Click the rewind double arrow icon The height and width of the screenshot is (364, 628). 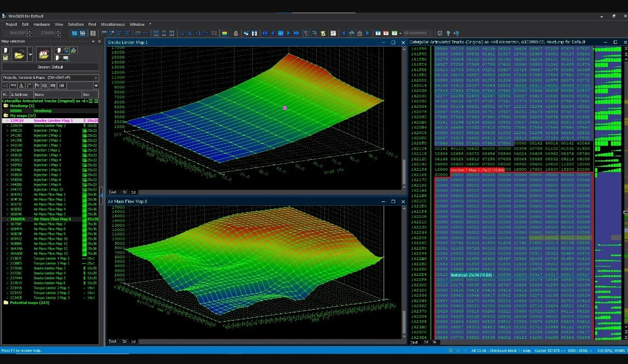pyautogui.click(x=265, y=33)
